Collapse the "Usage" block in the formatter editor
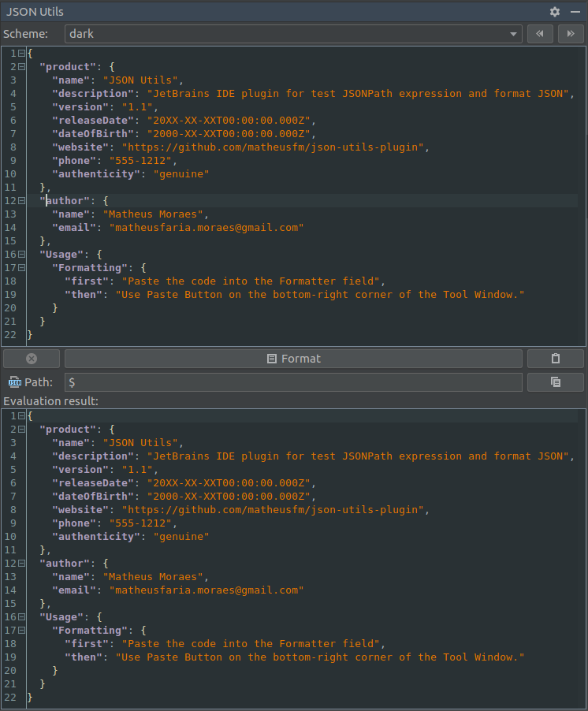588x711 pixels. click(x=21, y=255)
